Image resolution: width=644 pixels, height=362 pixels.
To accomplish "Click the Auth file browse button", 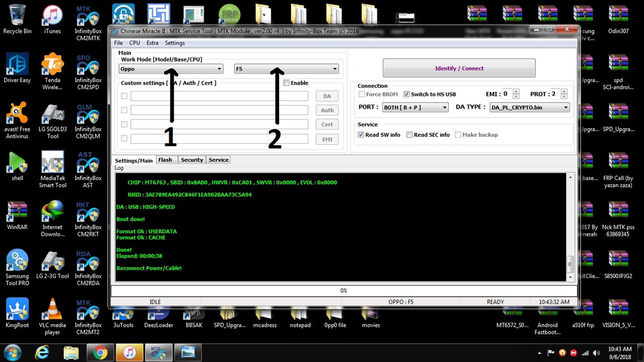I will point(327,110).
